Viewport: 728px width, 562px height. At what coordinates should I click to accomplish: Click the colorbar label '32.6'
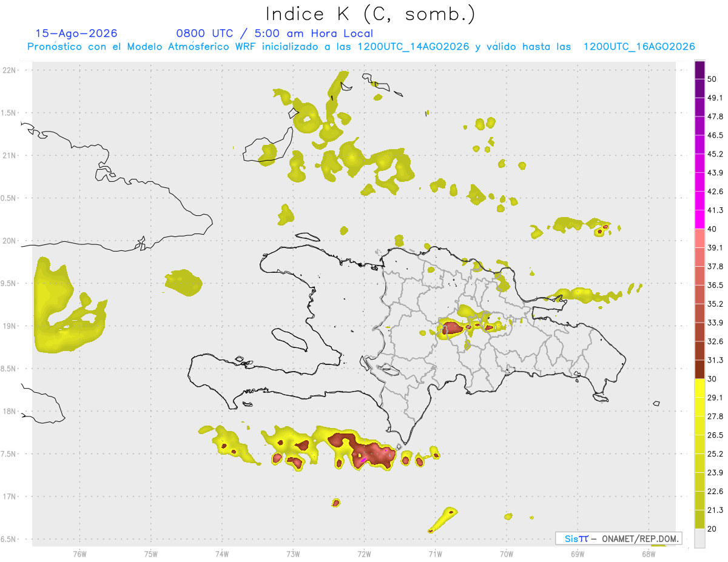(716, 341)
